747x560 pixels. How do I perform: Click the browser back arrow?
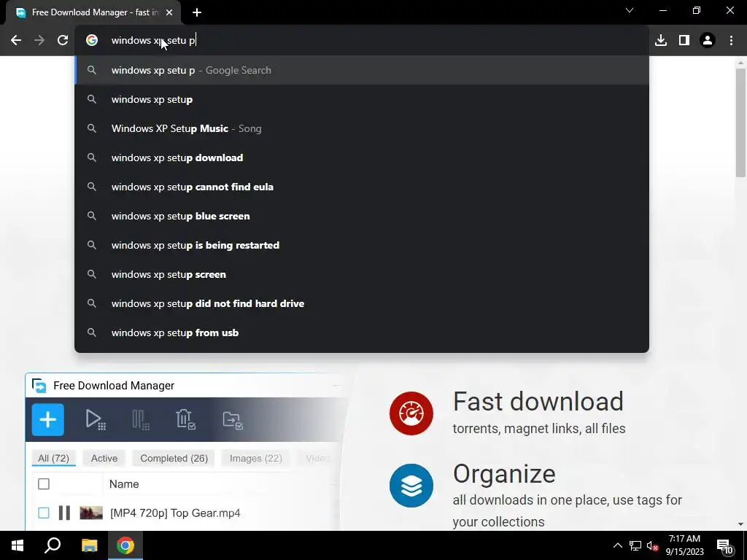(x=16, y=41)
